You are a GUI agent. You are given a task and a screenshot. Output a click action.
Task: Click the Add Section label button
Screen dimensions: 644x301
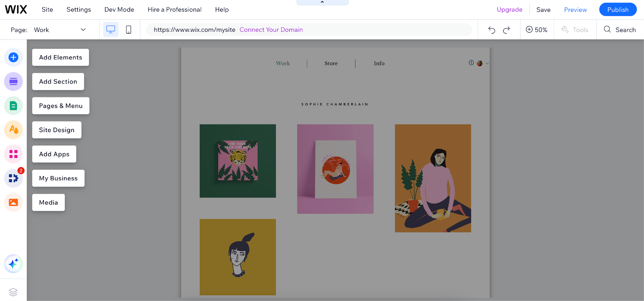click(x=58, y=81)
